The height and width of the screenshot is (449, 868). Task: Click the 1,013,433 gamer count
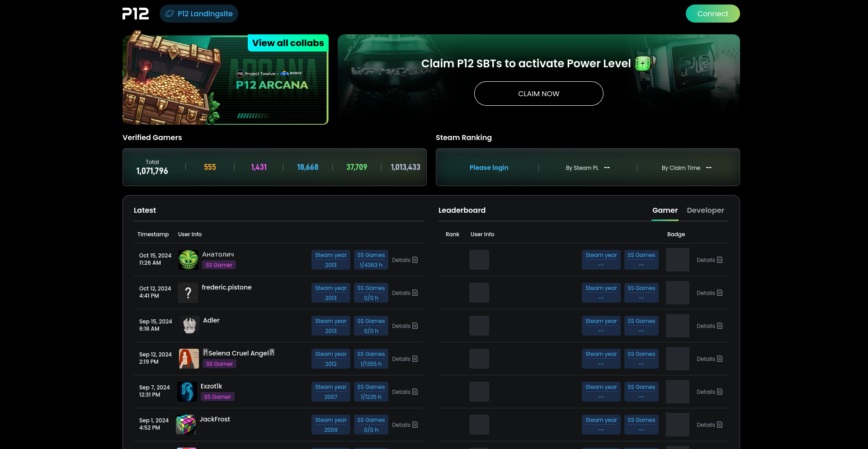point(406,167)
